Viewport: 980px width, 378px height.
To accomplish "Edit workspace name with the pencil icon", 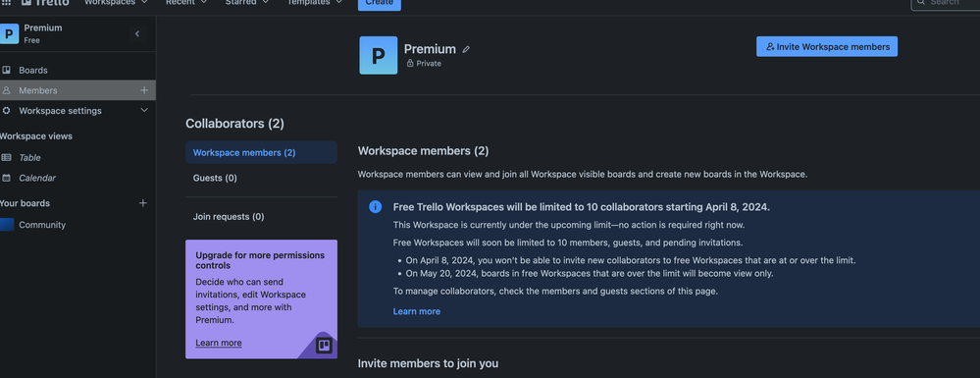I will point(466,49).
